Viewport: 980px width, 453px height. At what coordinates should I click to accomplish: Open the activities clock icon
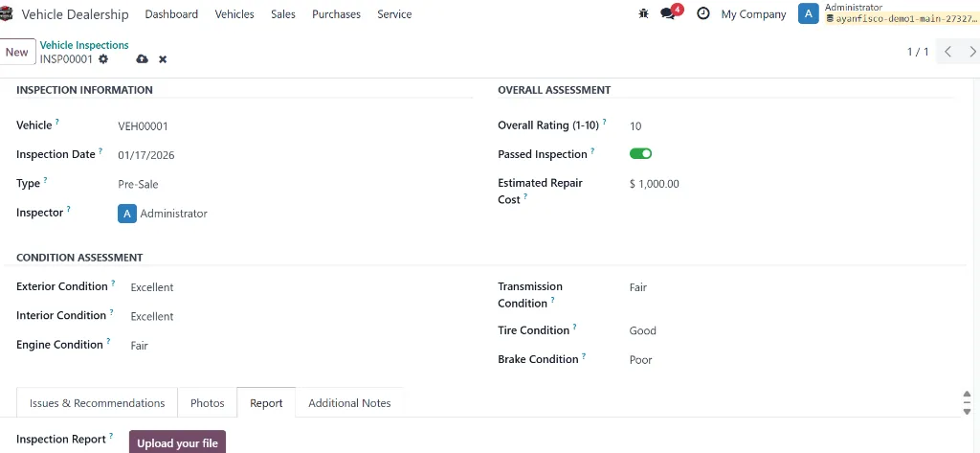click(703, 13)
